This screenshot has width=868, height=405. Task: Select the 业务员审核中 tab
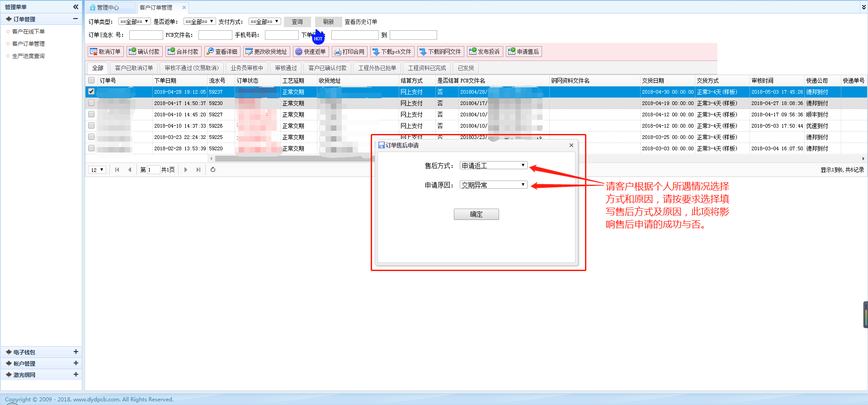tap(247, 68)
